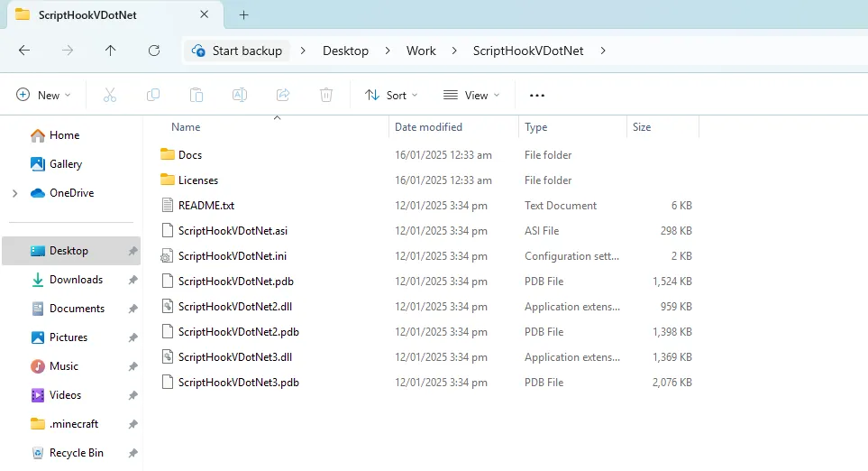The image size is (868, 471).
Task: Click the pin icon beside Videos
Action: pos(132,395)
